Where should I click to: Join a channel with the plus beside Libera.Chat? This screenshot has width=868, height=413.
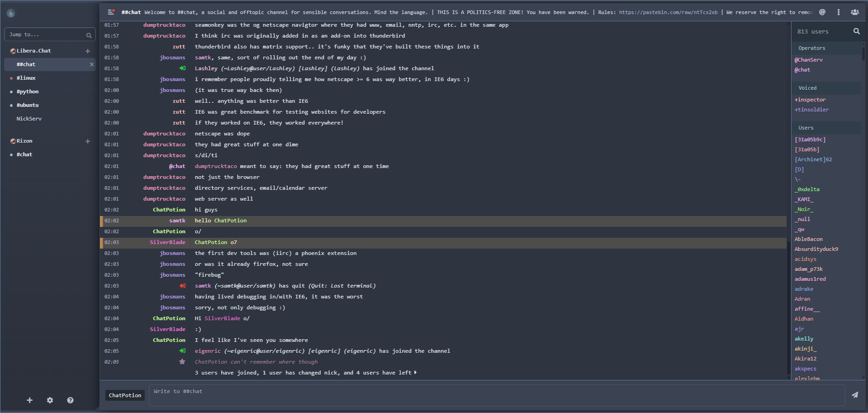pyautogui.click(x=88, y=51)
